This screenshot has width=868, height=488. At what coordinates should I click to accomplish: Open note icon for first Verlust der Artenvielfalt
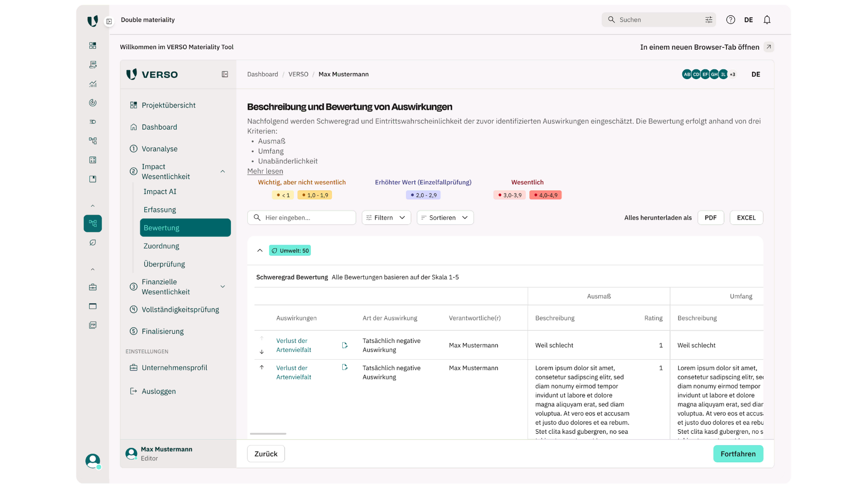click(344, 345)
